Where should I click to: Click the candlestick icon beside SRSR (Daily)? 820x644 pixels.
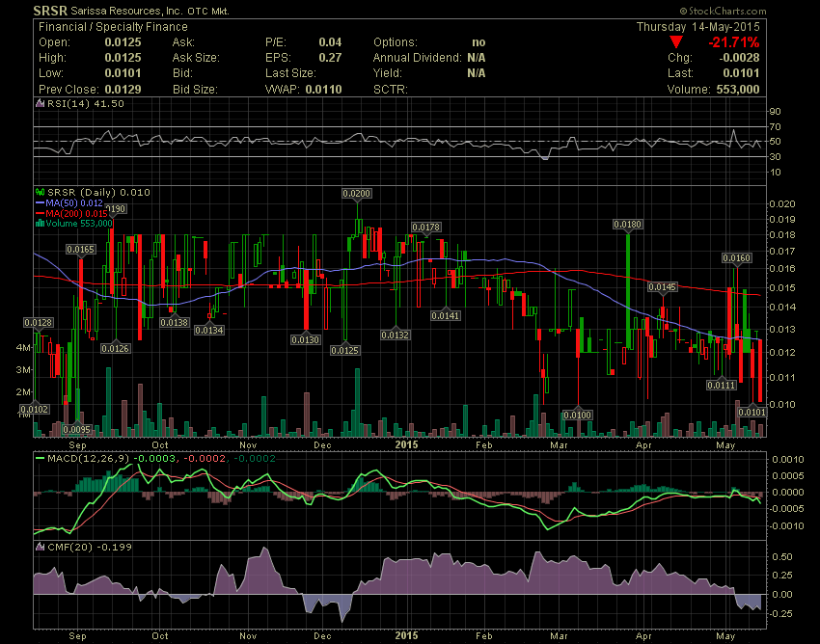[40, 193]
